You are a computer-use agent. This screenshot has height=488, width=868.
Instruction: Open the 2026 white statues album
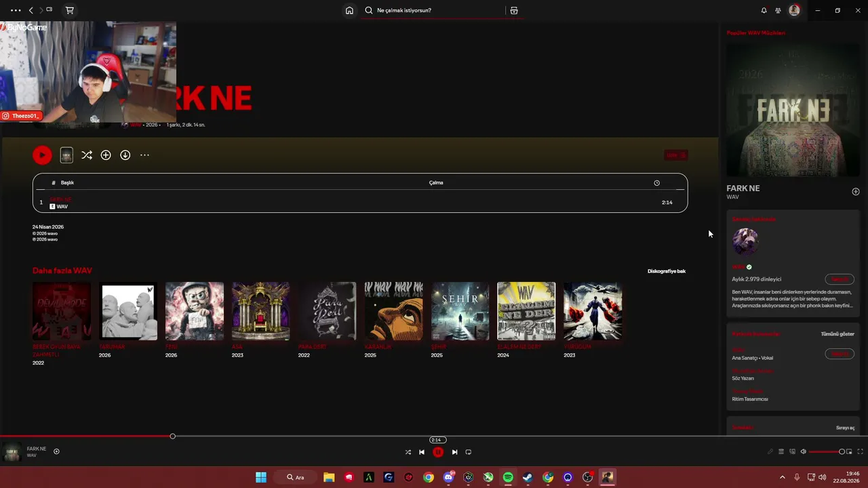pyautogui.click(x=128, y=311)
